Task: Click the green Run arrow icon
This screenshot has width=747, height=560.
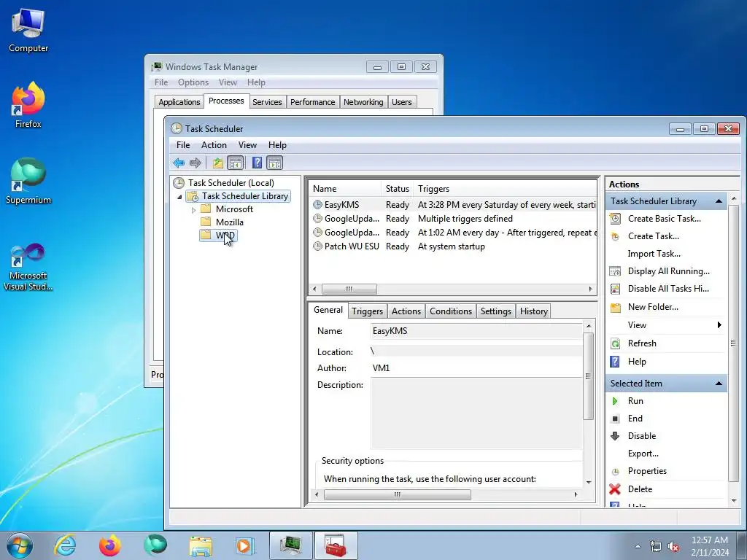Action: (615, 401)
